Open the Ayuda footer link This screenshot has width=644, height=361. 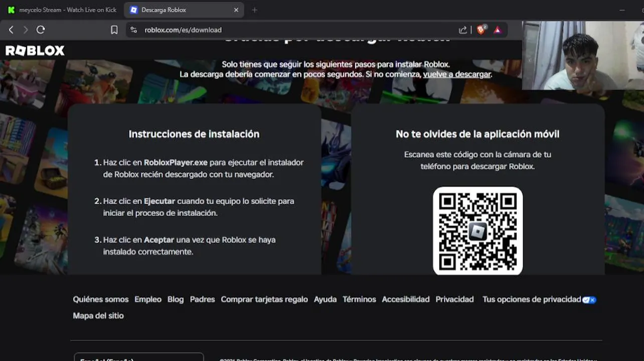pyautogui.click(x=325, y=299)
